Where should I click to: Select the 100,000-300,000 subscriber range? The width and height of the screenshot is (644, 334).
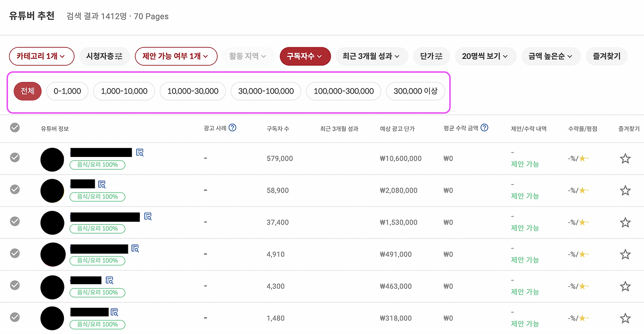pos(343,91)
